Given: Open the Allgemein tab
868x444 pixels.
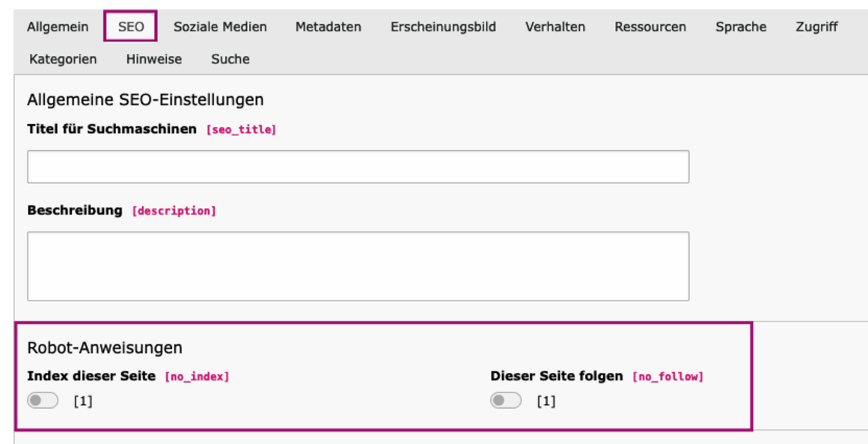Looking at the screenshot, I should click(x=58, y=27).
